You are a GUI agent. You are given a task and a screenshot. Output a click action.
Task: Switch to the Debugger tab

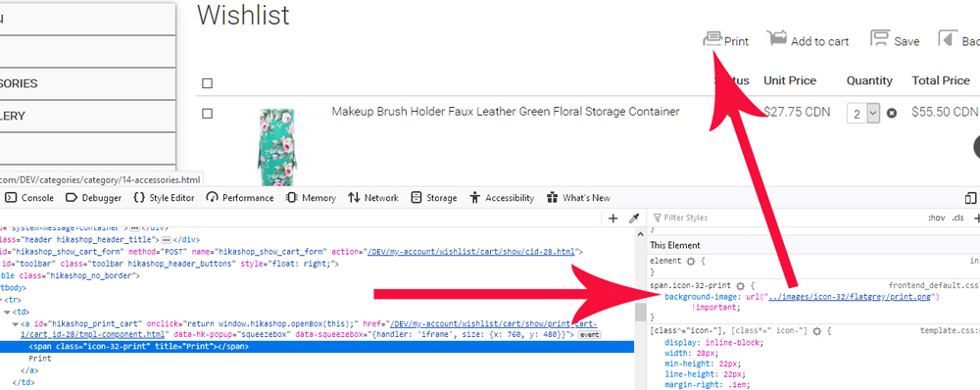point(94,198)
